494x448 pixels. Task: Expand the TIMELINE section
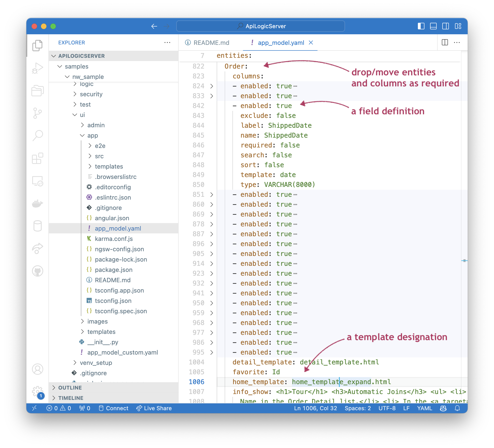(114, 398)
